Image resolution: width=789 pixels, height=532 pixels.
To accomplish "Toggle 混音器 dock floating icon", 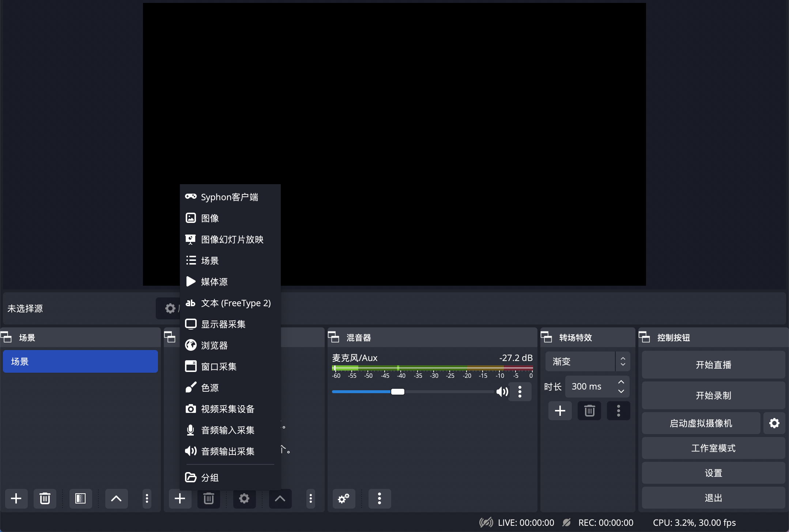I will click(x=333, y=337).
